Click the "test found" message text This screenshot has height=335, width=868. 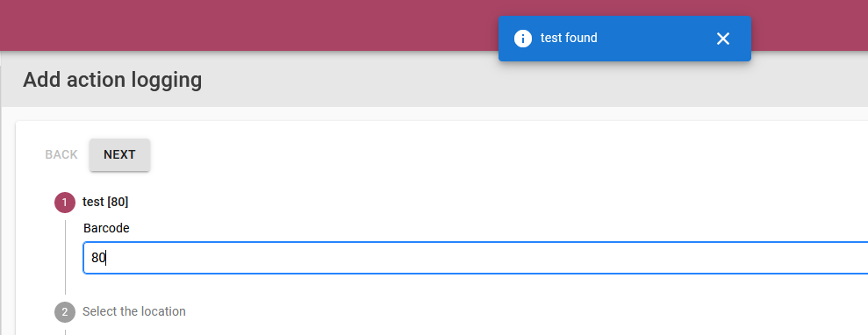(x=569, y=38)
